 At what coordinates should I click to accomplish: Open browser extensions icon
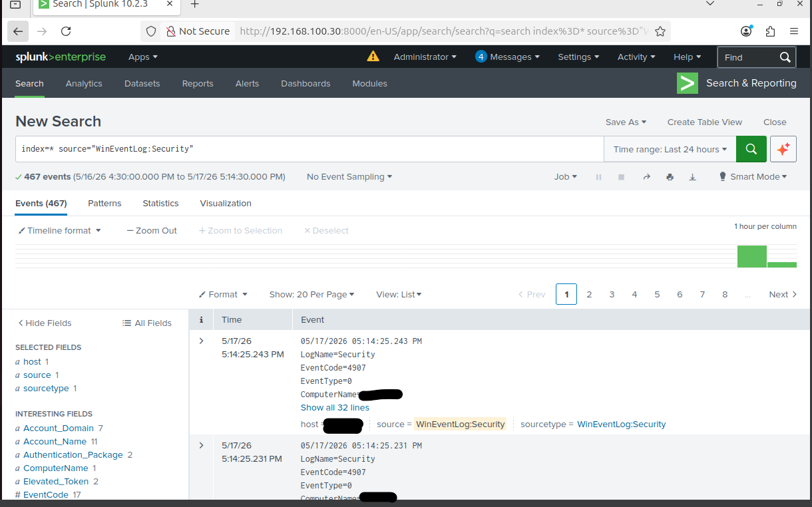pyautogui.click(x=770, y=31)
